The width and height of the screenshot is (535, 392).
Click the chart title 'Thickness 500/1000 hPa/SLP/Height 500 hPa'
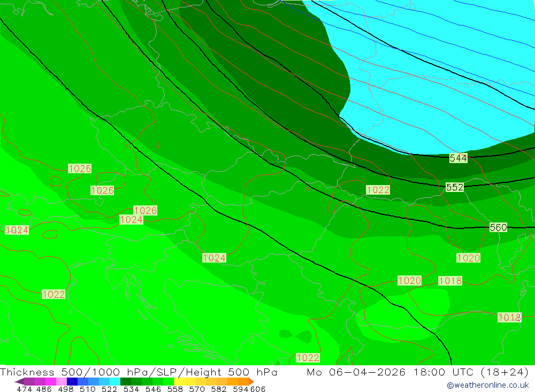[139, 372]
